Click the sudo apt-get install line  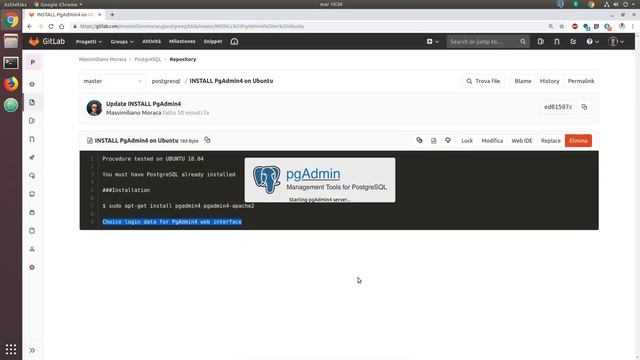click(178, 206)
